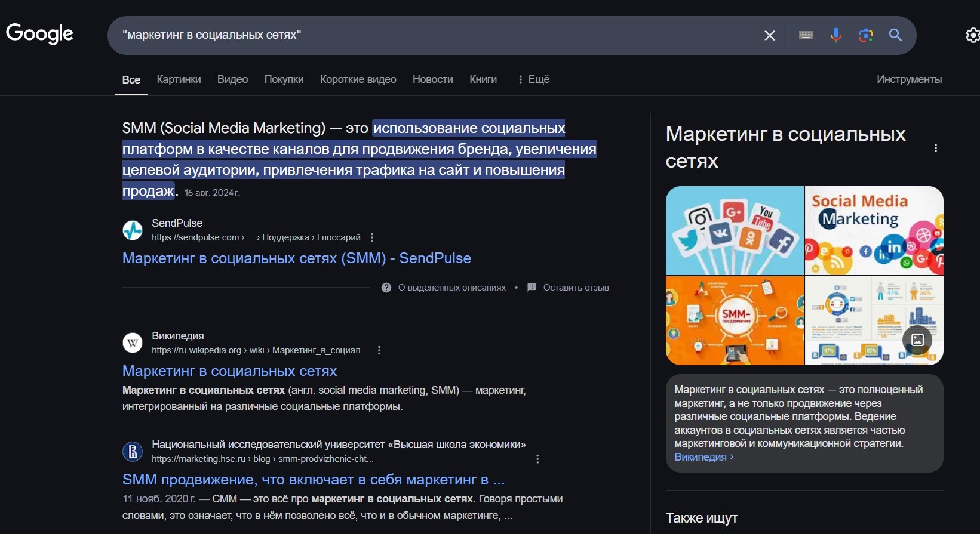Open the orange SMM-продвижение thumbnail image

[x=735, y=320]
